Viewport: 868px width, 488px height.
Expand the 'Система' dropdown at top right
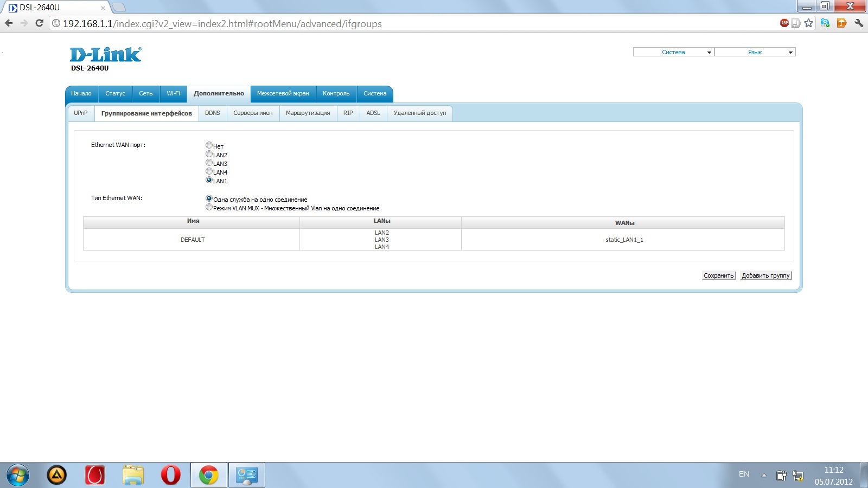tap(673, 52)
